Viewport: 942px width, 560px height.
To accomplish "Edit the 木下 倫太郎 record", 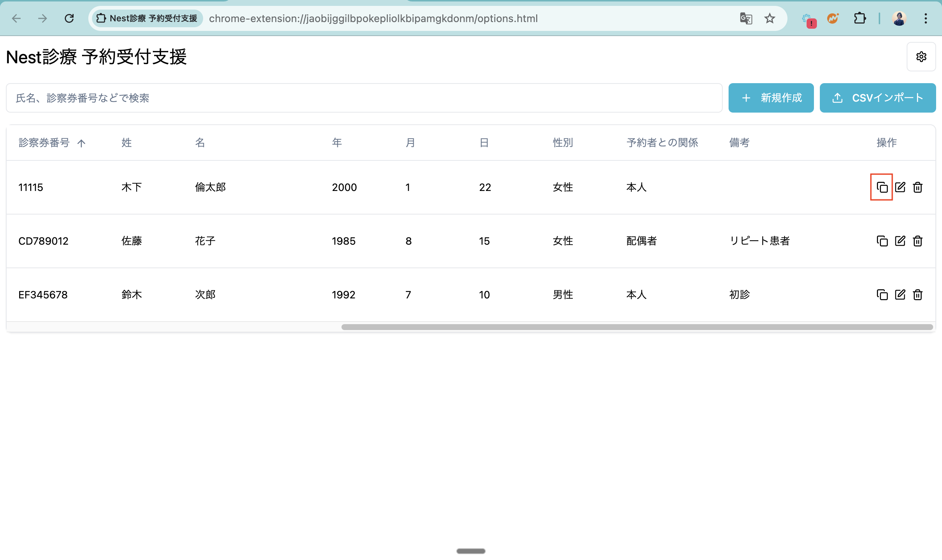I will [900, 187].
